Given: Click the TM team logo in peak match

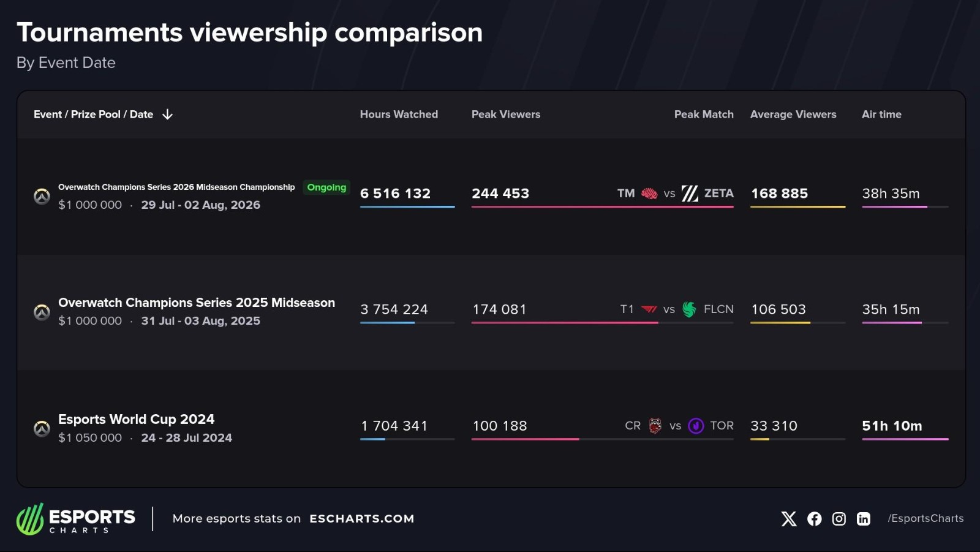Looking at the screenshot, I should [x=649, y=194].
